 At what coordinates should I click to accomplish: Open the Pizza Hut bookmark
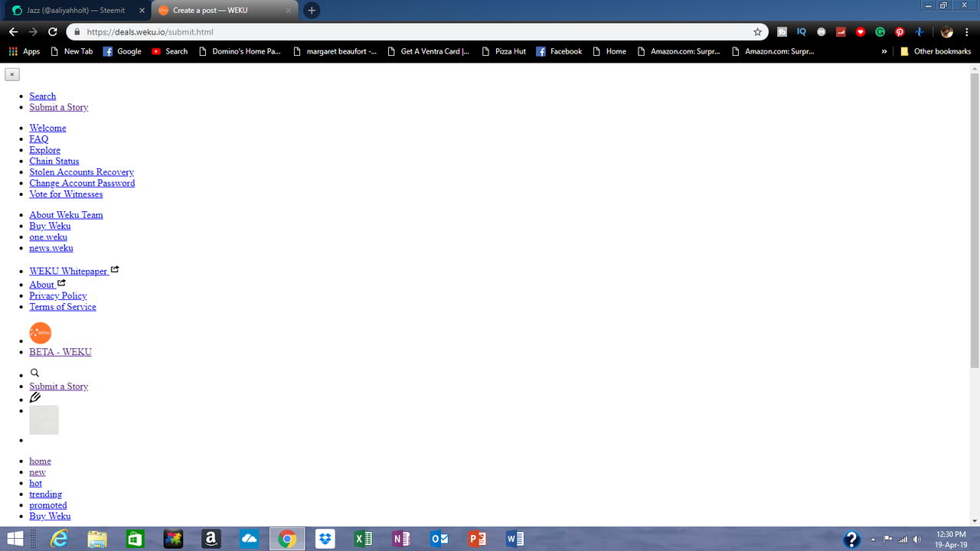tap(503, 51)
